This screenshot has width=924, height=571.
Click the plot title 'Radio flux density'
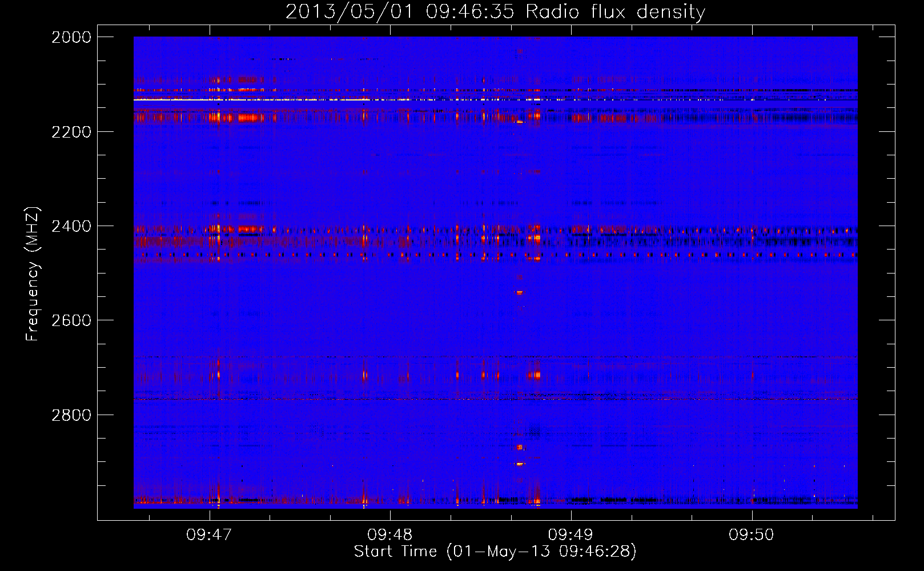616,12
